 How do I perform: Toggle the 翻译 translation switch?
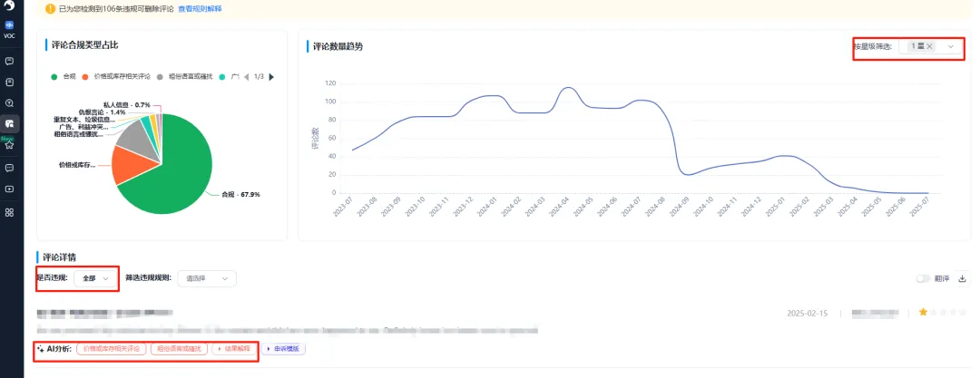click(921, 279)
